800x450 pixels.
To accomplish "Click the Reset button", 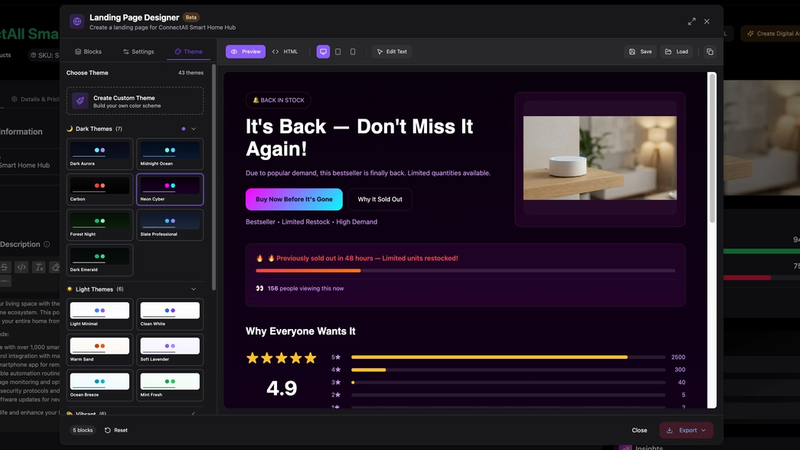I will click(x=116, y=430).
